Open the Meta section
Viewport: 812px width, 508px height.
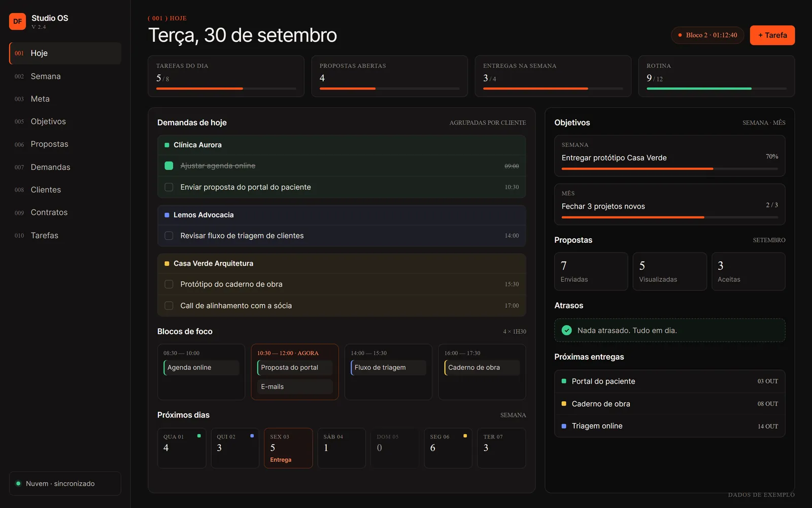tap(65, 99)
